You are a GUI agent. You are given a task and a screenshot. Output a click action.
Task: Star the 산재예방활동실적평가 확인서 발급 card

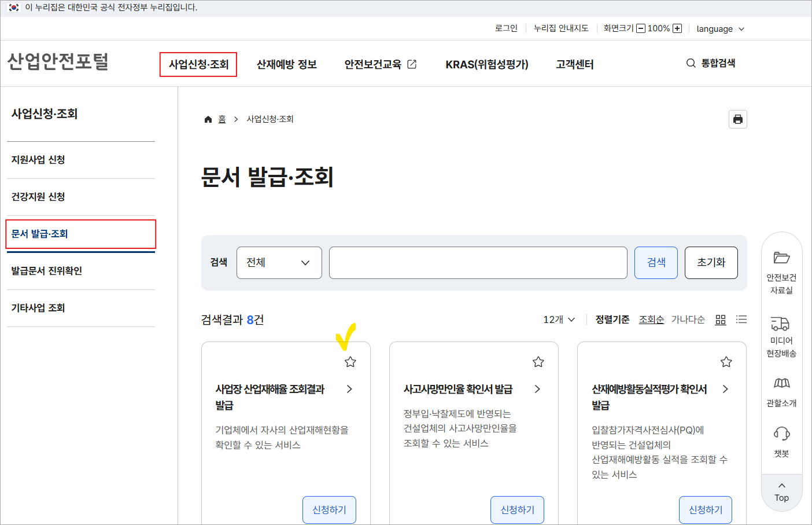(x=726, y=361)
